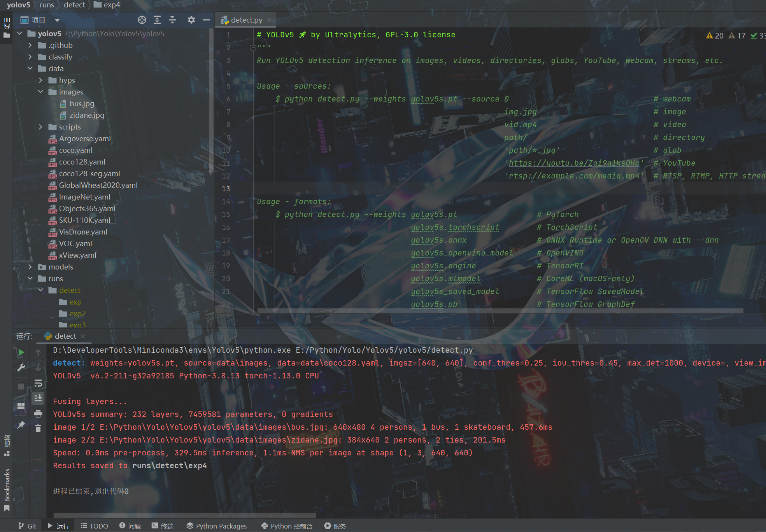This screenshot has width=766, height=532.
Task: Toggle docstring fold marker at line 2
Action: click(x=253, y=48)
